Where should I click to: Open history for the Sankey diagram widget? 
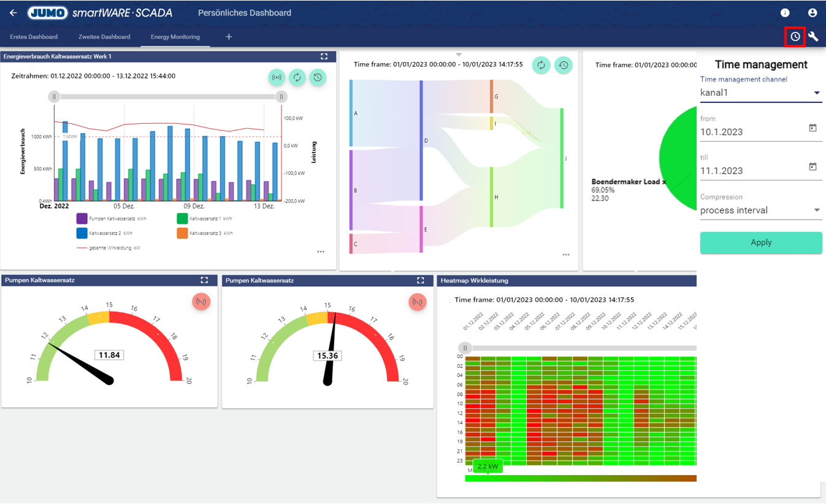point(564,65)
